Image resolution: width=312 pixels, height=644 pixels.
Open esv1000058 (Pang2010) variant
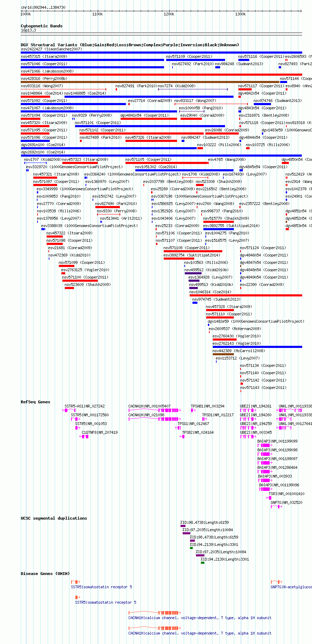(201, 108)
